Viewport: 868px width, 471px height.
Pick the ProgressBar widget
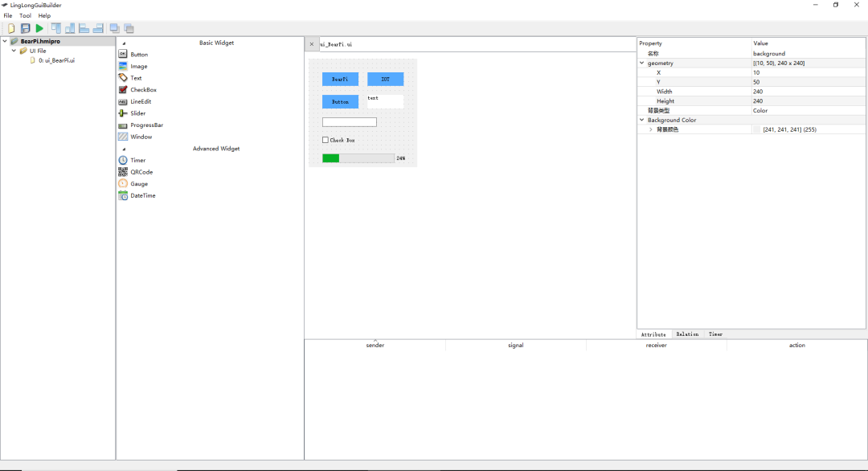coord(146,125)
